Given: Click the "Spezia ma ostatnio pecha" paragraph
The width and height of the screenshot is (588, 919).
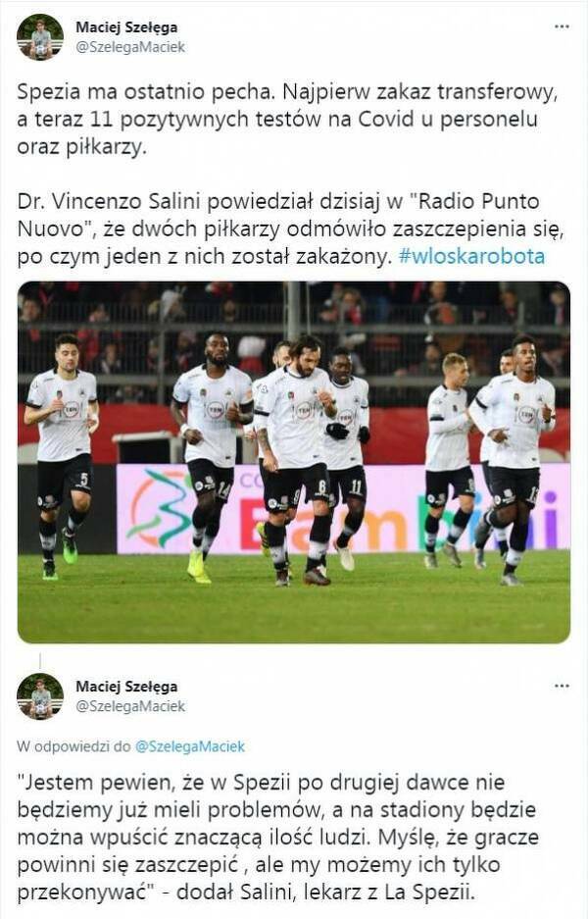Looking at the screenshot, I should pos(287,119).
